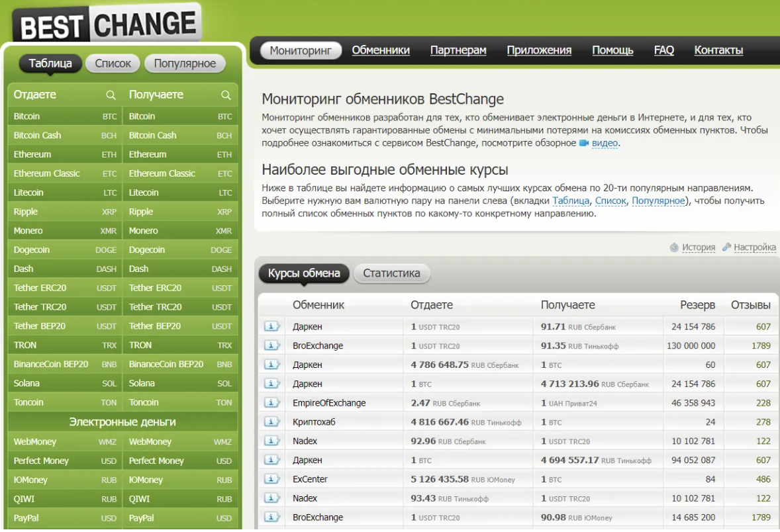Open Обменники in the top menu
780x532 pixels.
coord(381,50)
